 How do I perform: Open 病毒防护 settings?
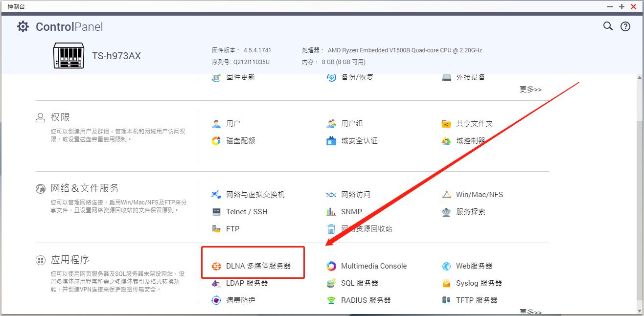242,300
